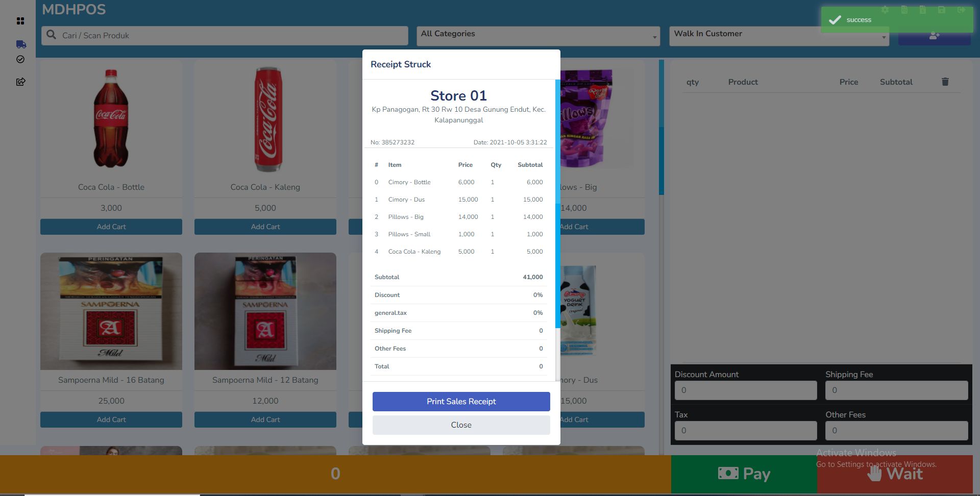Open the dashboard grid icon in sidebar
This screenshot has height=496, width=980.
coord(20,21)
